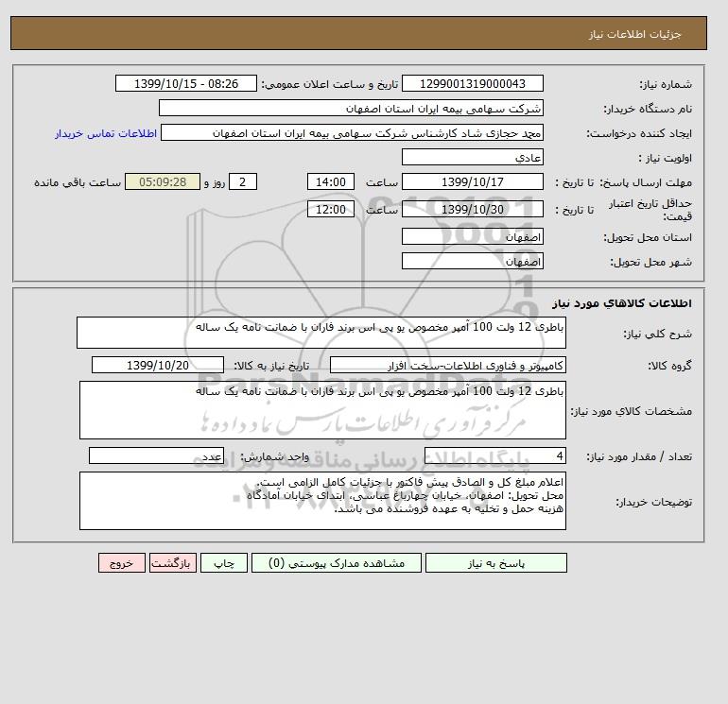
Task: Click the خروج exit button
Action: 122,563
